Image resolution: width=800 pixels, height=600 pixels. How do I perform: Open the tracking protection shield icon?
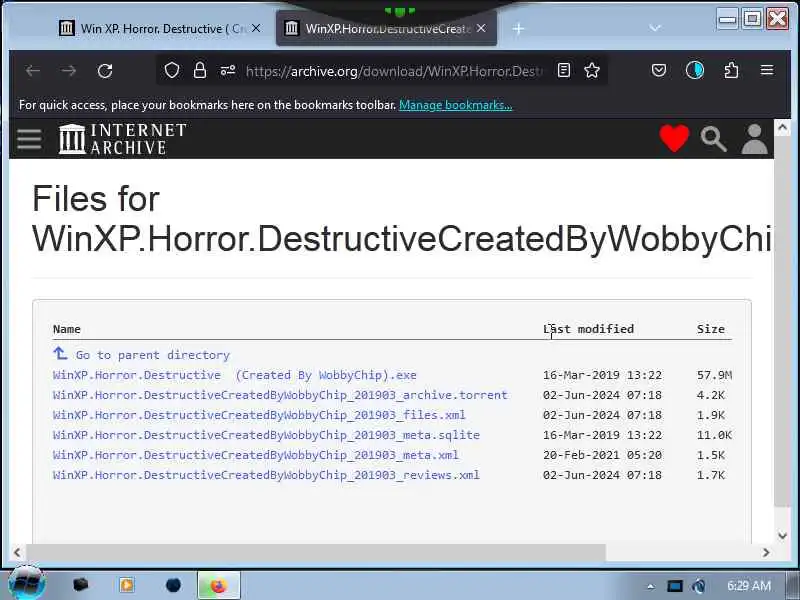pos(172,70)
